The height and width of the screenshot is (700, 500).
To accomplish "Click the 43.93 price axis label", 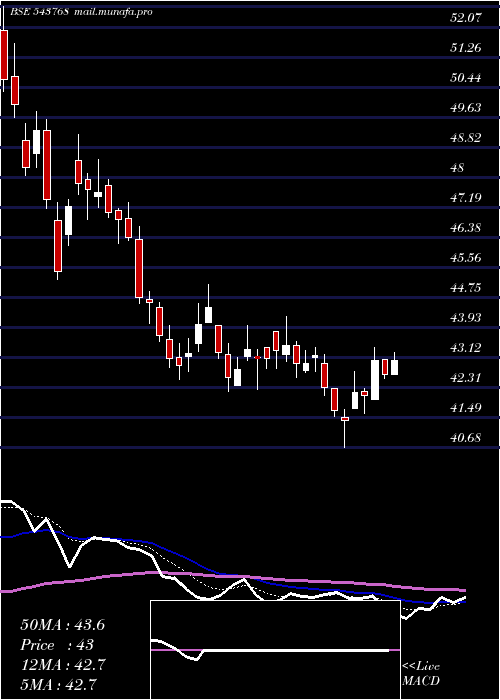I will point(466,318).
